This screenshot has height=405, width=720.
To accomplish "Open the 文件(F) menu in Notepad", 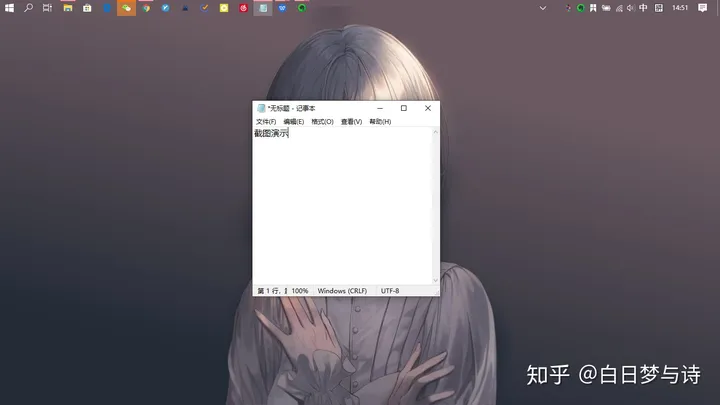I will point(266,122).
